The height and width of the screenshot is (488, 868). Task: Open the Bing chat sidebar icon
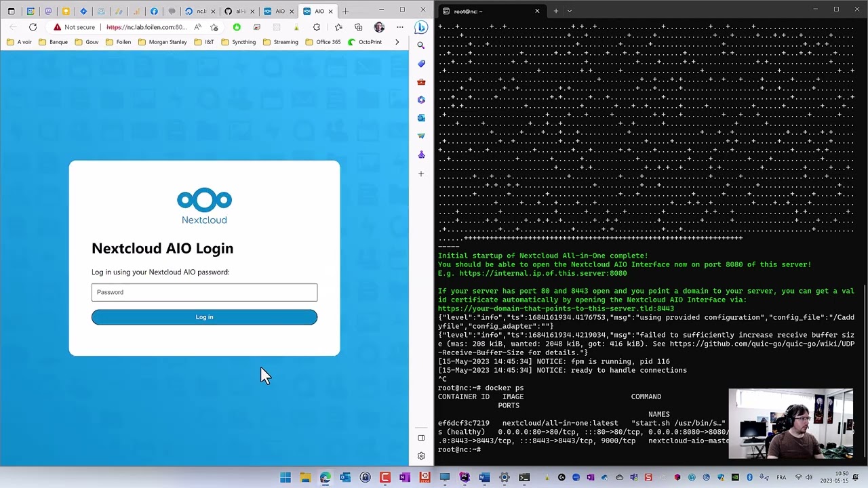421,27
